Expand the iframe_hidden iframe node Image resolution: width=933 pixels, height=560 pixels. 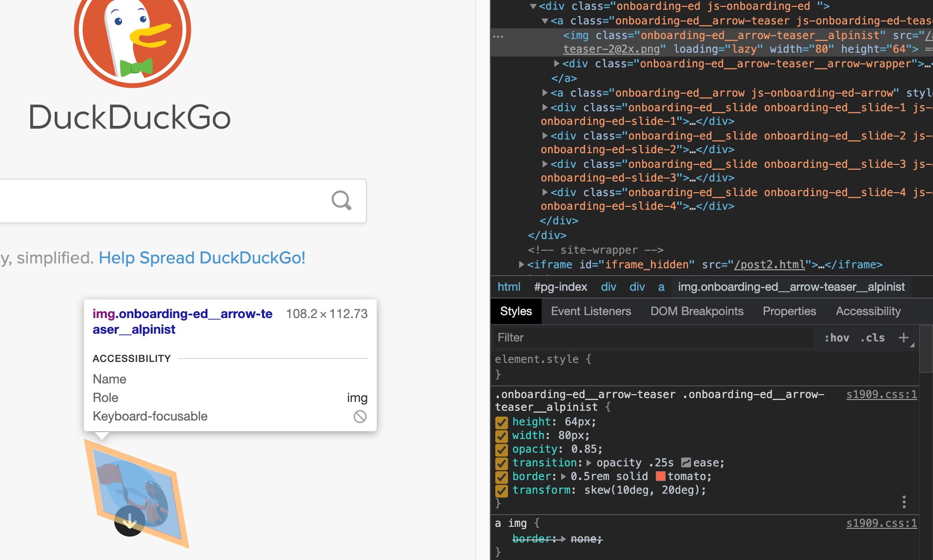click(522, 264)
